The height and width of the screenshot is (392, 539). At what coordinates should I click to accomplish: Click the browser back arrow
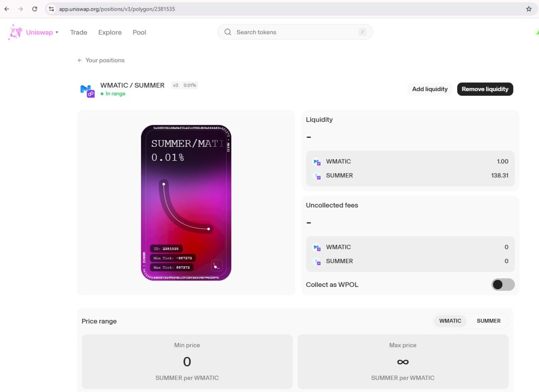pos(7,9)
